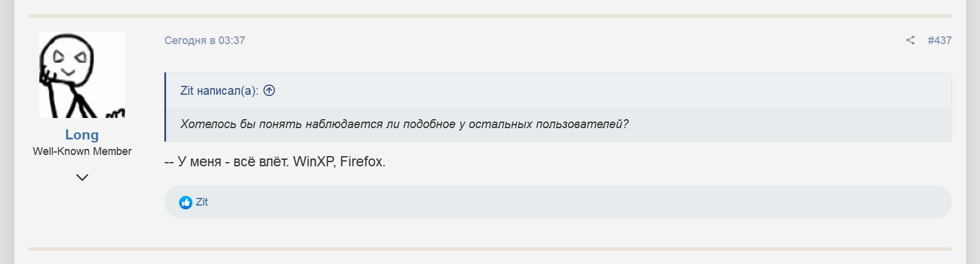Viewport: 980px width, 264px height.
Task: Click the 'Well-Known Member' user title
Action: 82,151
